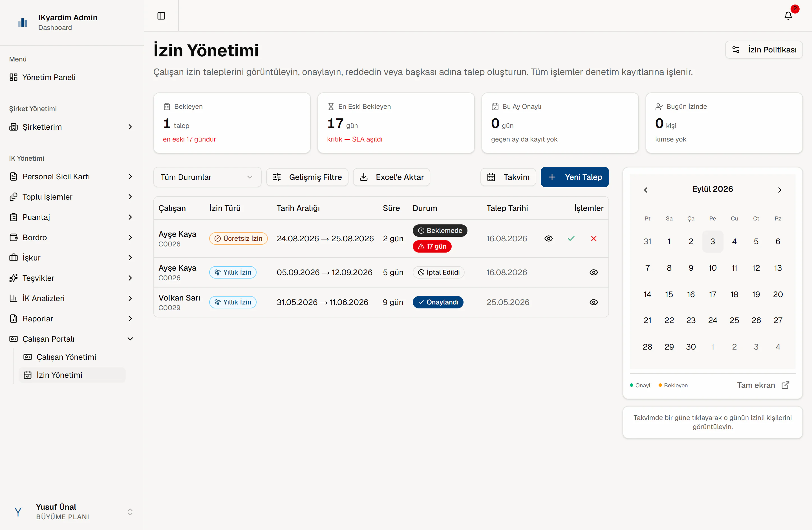Click the Tarih Aralığı column header
812x530 pixels.
pyautogui.click(x=298, y=208)
